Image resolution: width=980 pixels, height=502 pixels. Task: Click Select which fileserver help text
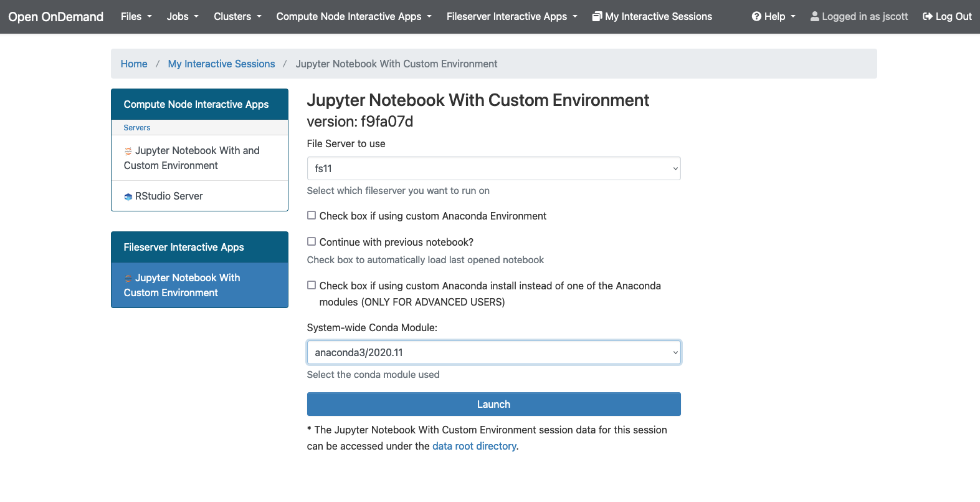click(x=398, y=191)
